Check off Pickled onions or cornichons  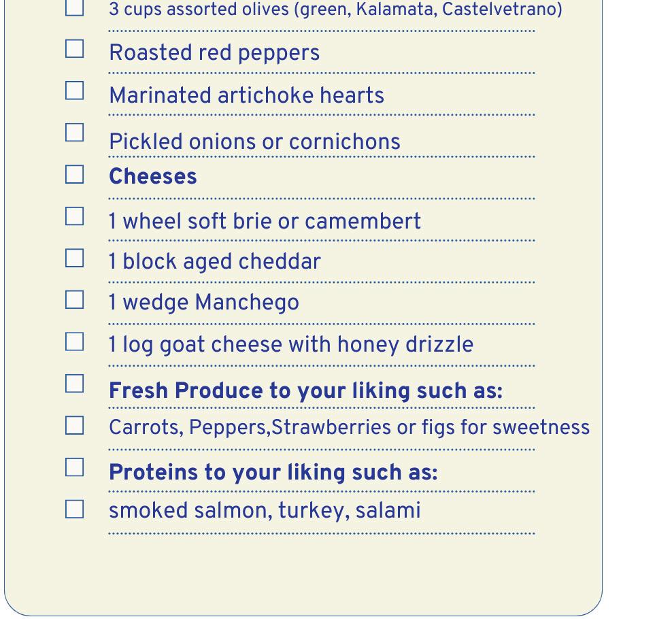point(75,133)
